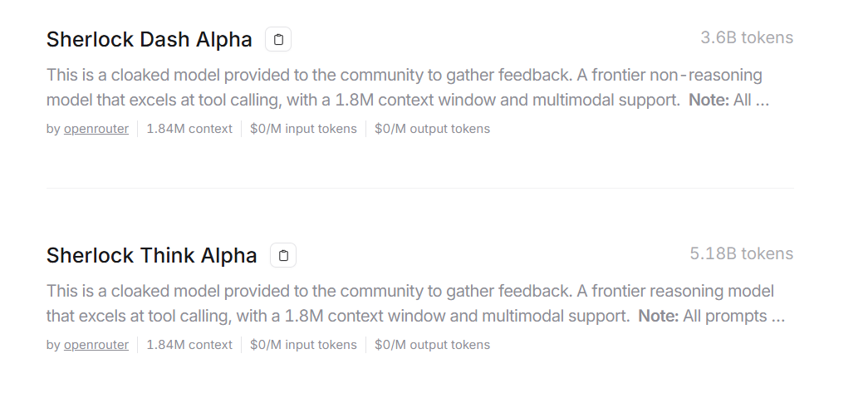Screen dimensions: 868x403
Task: Click $0/M input tokens for Sherlock Think Alpha
Action: coord(303,345)
